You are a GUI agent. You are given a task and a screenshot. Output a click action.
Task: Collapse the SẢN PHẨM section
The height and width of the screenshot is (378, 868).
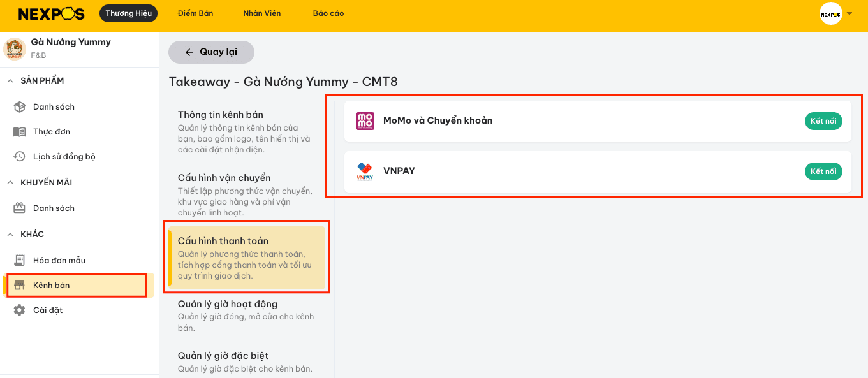click(x=10, y=80)
